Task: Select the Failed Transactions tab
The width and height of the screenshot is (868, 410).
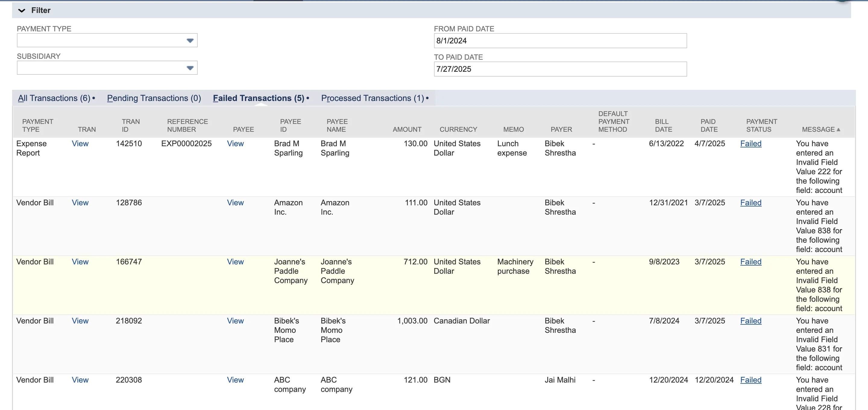Action: 259,98
